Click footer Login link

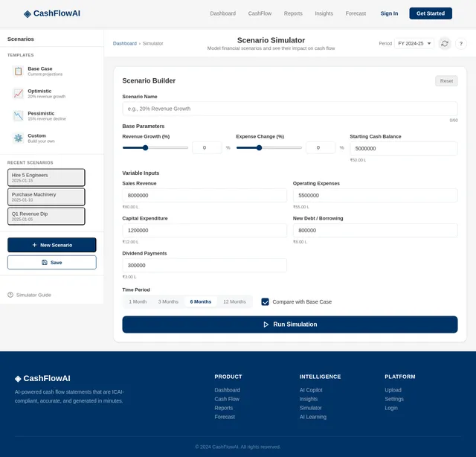coord(391,408)
